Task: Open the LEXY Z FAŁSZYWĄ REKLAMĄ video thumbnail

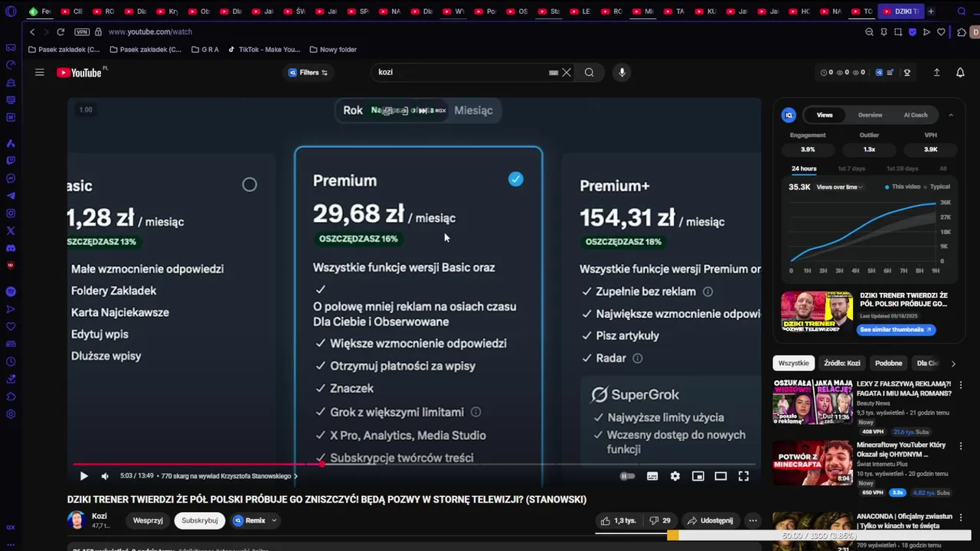Action: [x=812, y=401]
